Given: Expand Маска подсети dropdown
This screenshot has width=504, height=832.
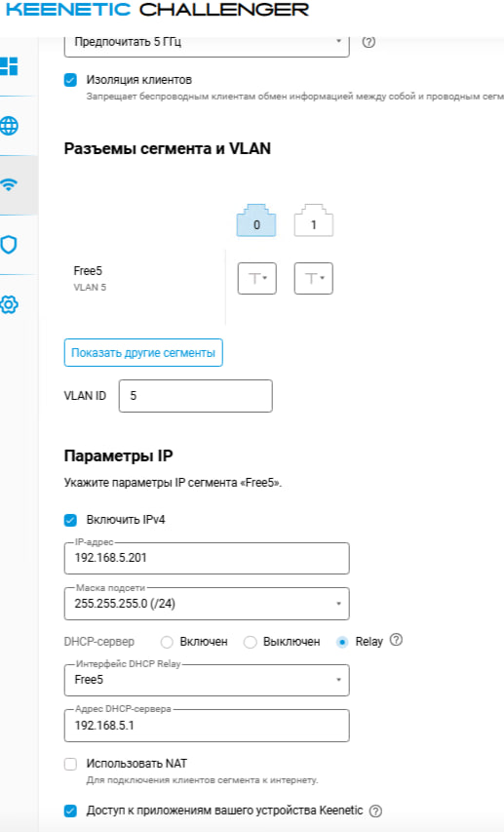Looking at the screenshot, I should [x=207, y=604].
